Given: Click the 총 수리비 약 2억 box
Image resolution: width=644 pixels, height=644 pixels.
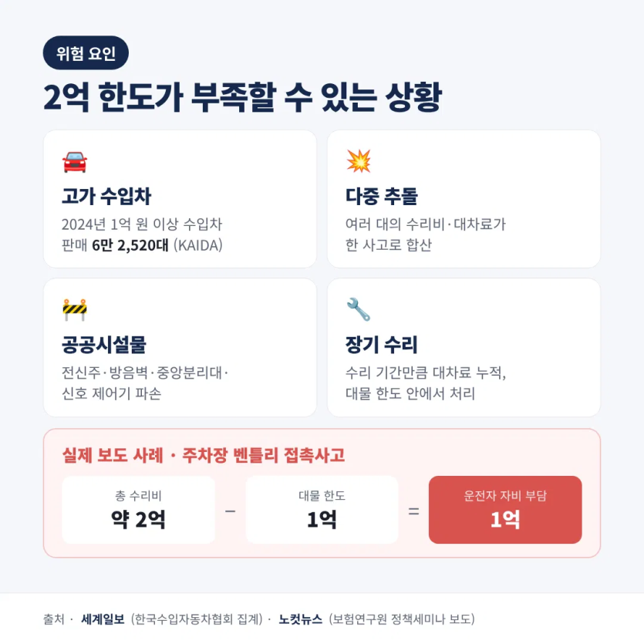Looking at the screenshot, I should pyautogui.click(x=138, y=510).
